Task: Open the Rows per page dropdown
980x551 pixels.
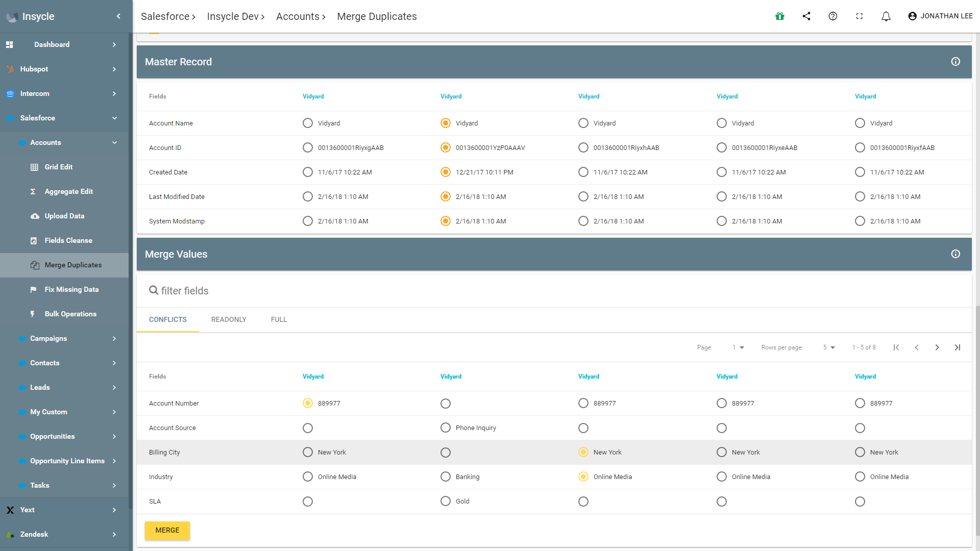Action: pos(829,347)
